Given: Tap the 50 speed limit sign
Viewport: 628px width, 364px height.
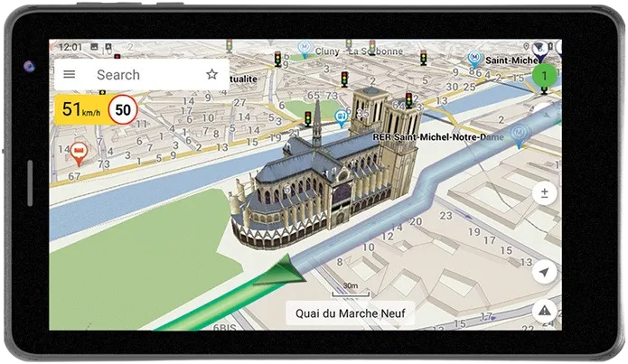Looking at the screenshot, I should [123, 111].
